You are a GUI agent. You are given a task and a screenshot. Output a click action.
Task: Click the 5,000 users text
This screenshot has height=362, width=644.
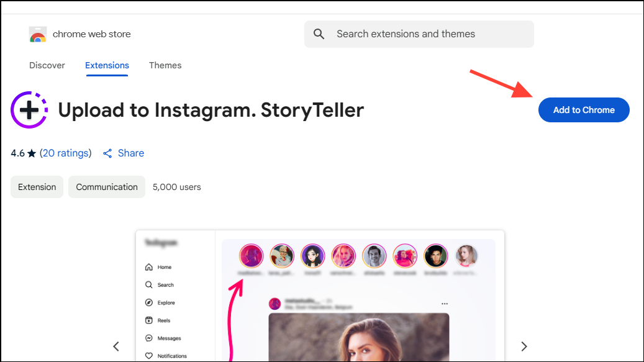click(176, 187)
